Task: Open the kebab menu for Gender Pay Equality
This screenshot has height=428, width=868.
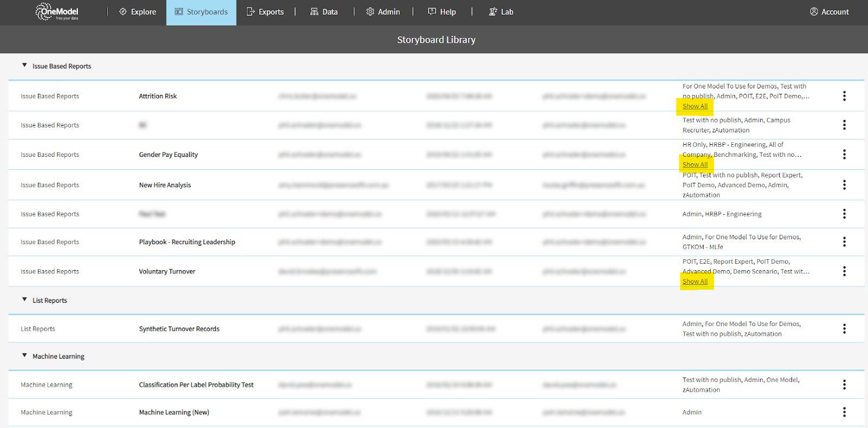Action: tap(844, 155)
